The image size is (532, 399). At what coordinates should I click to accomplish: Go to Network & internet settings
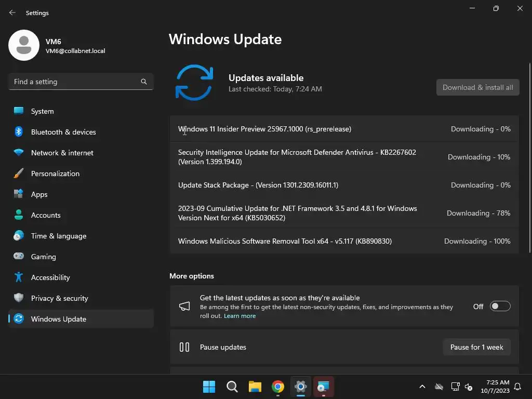point(81,153)
